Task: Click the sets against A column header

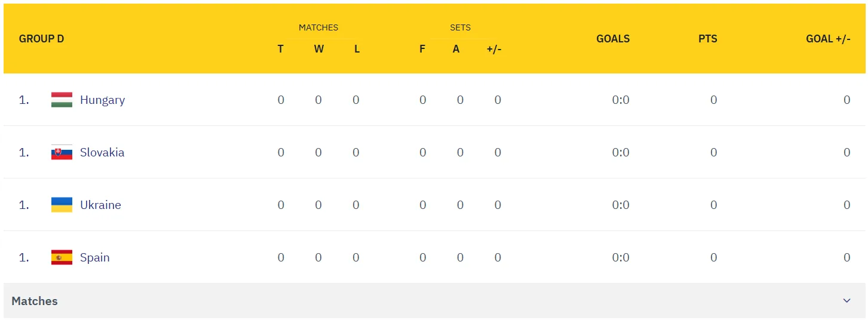Action: click(456, 49)
